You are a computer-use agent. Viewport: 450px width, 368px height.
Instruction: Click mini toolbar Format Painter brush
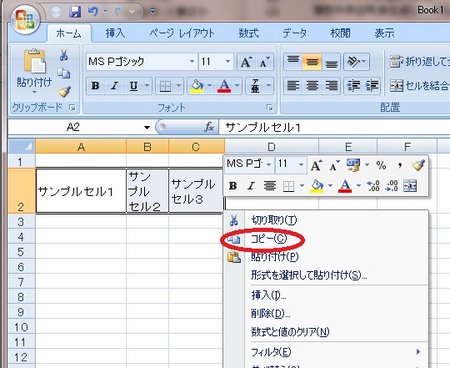coord(418,165)
